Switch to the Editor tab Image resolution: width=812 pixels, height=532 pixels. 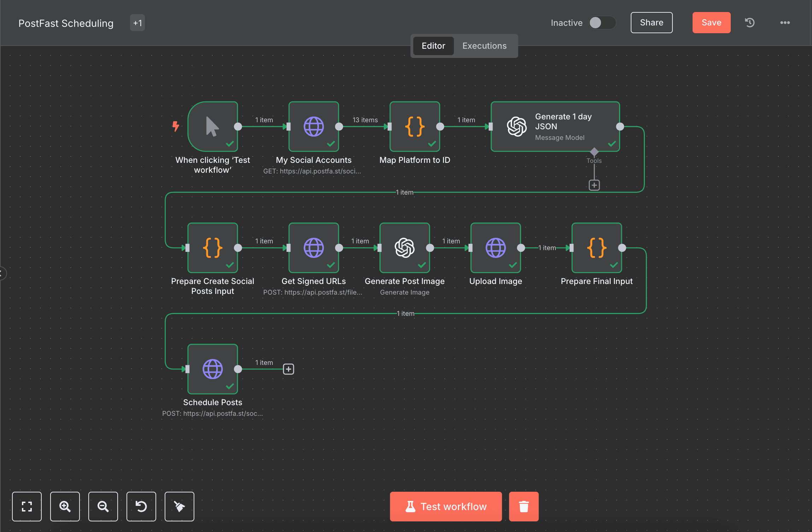(433, 46)
